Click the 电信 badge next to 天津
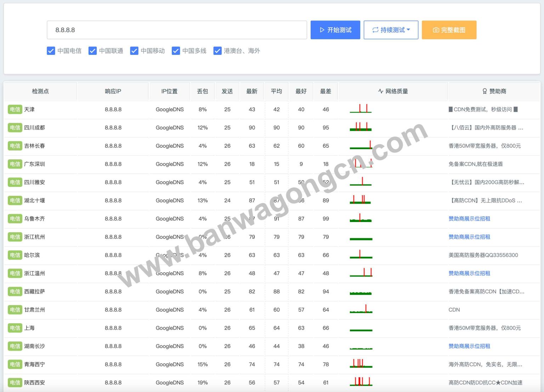The image size is (544, 392). [15, 109]
